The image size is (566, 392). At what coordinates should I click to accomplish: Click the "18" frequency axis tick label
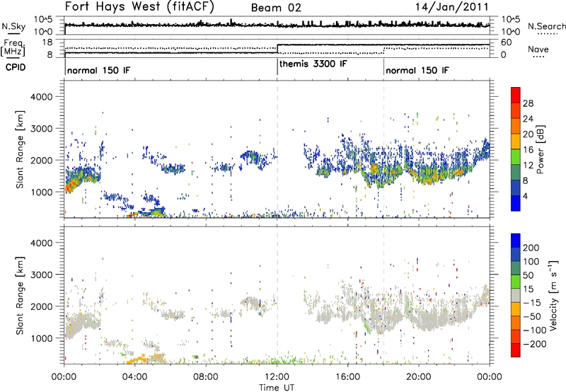[47, 42]
